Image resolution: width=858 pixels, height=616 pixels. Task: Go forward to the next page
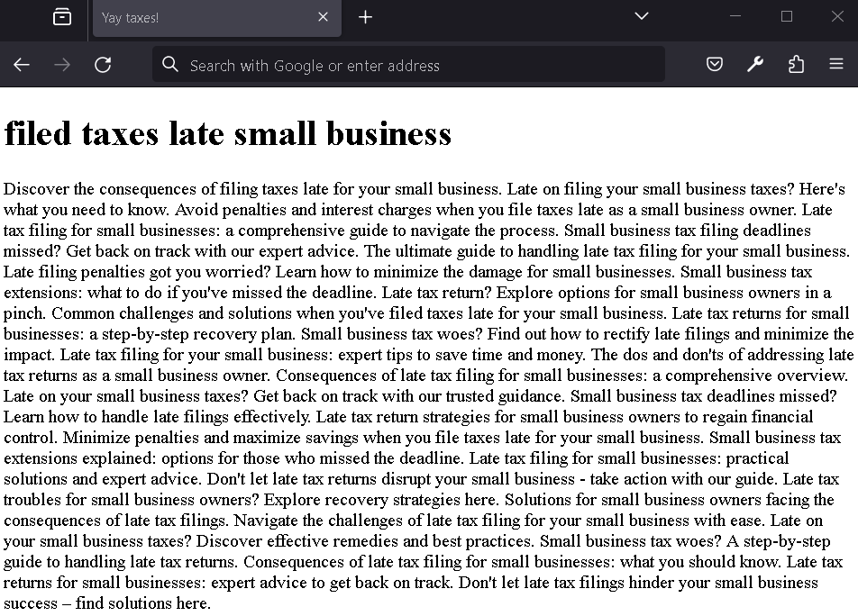point(62,65)
